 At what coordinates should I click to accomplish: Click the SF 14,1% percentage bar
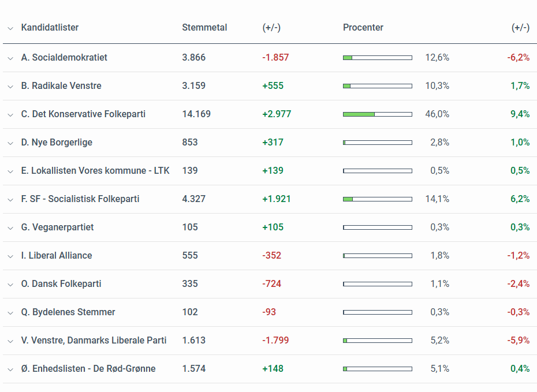click(x=377, y=199)
